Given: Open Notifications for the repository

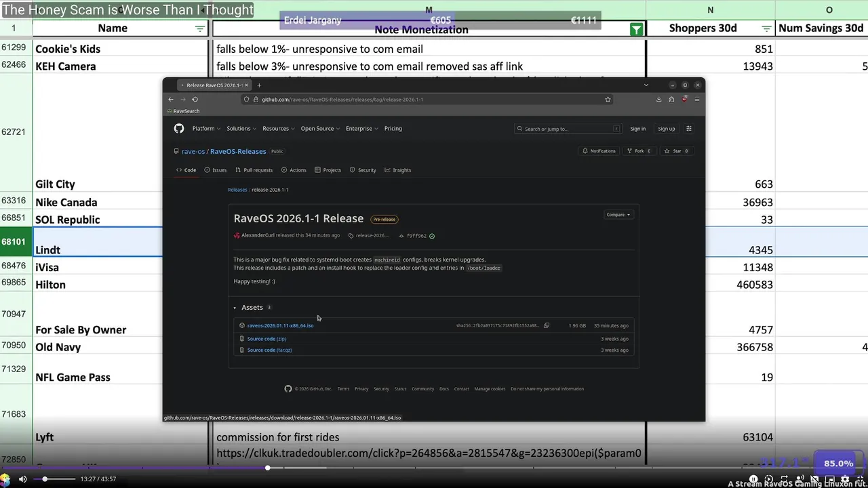Looking at the screenshot, I should 599,151.
